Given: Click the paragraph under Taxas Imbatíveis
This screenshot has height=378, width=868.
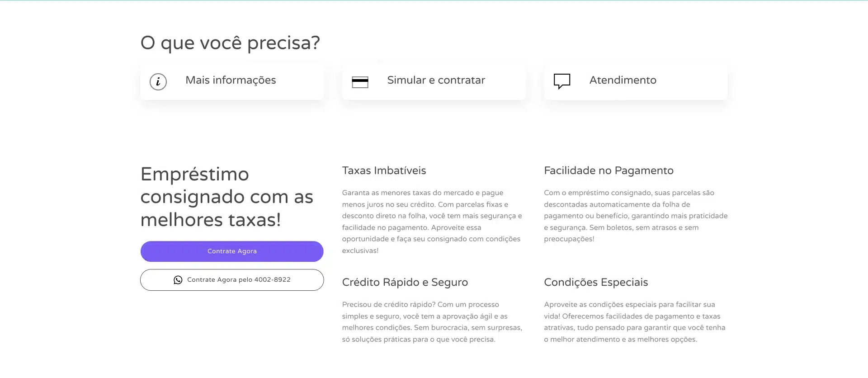Looking at the screenshot, I should [432, 222].
